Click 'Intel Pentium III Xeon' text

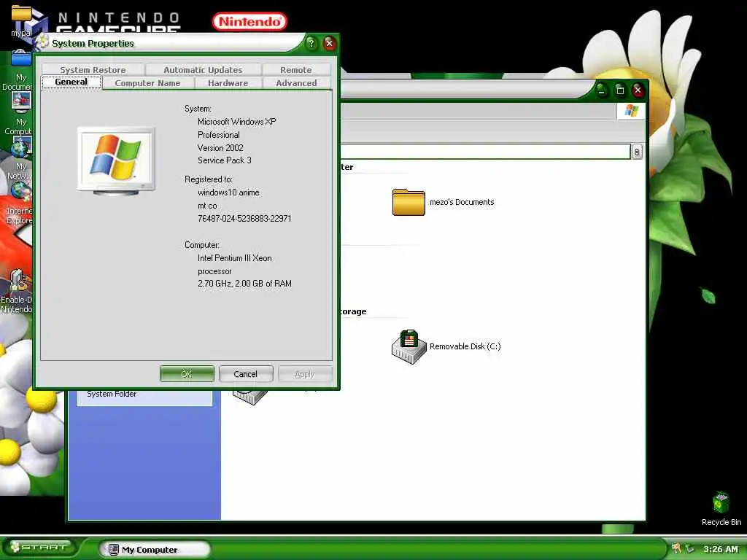click(235, 258)
